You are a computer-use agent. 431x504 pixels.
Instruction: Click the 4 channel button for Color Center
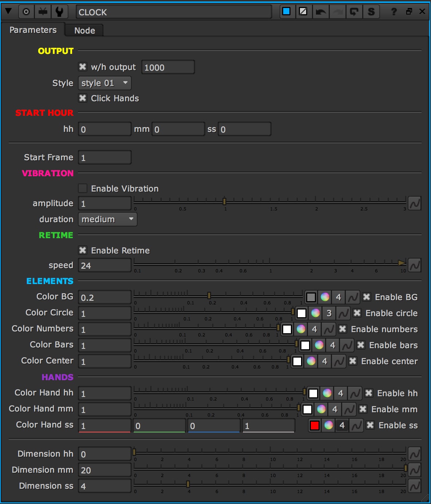click(x=325, y=361)
